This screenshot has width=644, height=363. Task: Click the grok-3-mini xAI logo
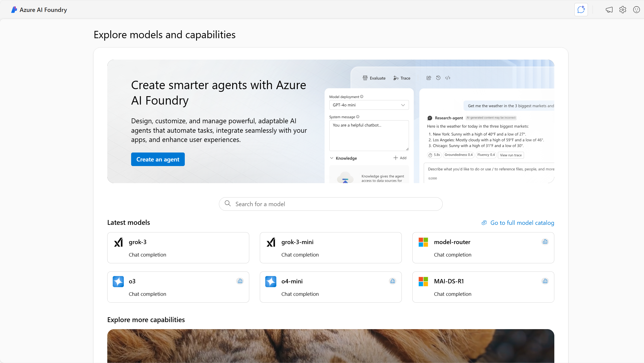point(271,242)
